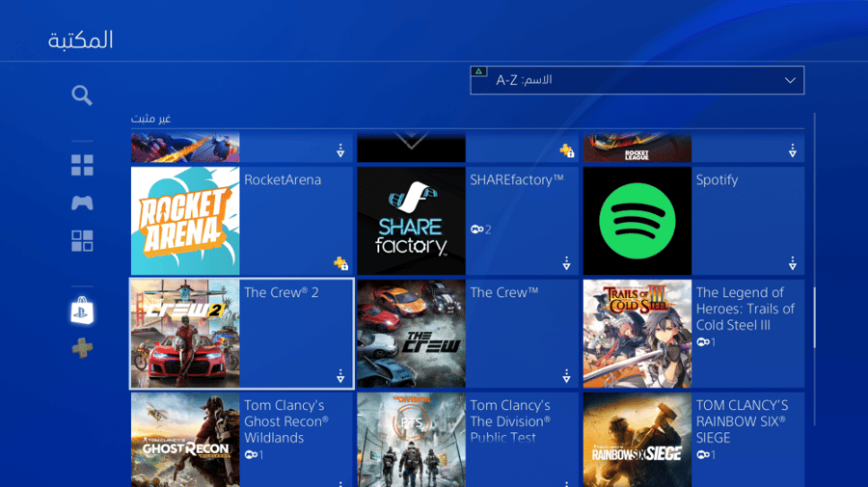Click PS Plus lock icon on RocketArena tile

click(341, 263)
